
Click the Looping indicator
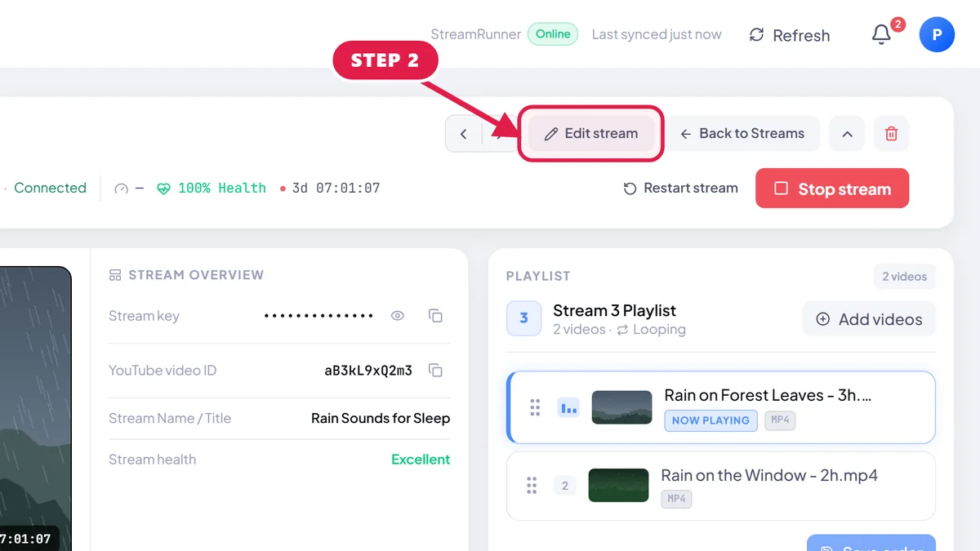click(x=651, y=330)
